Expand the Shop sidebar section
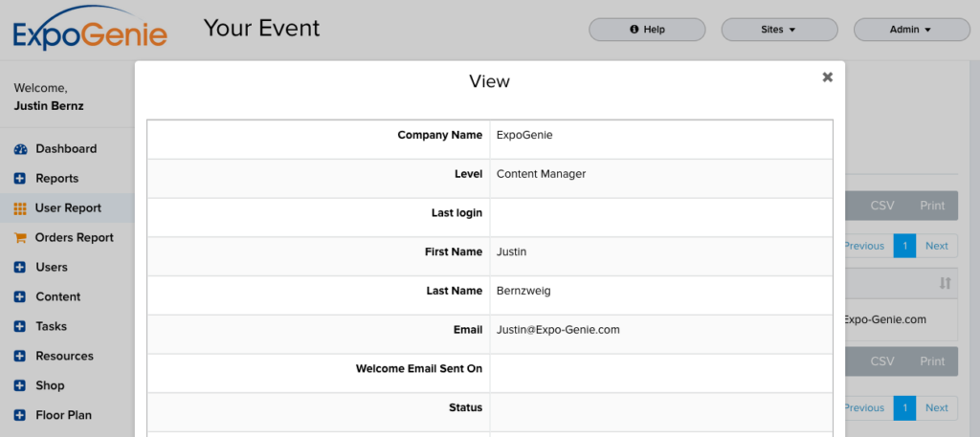This screenshot has width=980, height=437. 50,385
